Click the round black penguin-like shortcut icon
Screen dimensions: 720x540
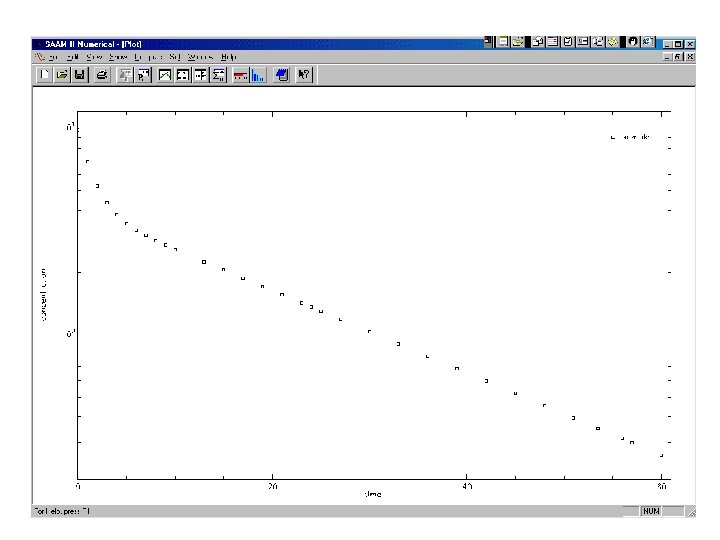tap(633, 42)
